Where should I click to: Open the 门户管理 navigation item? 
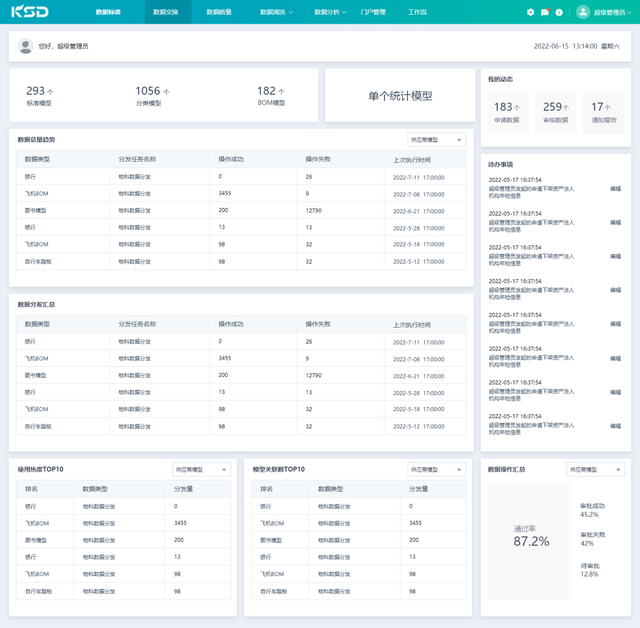pyautogui.click(x=373, y=12)
